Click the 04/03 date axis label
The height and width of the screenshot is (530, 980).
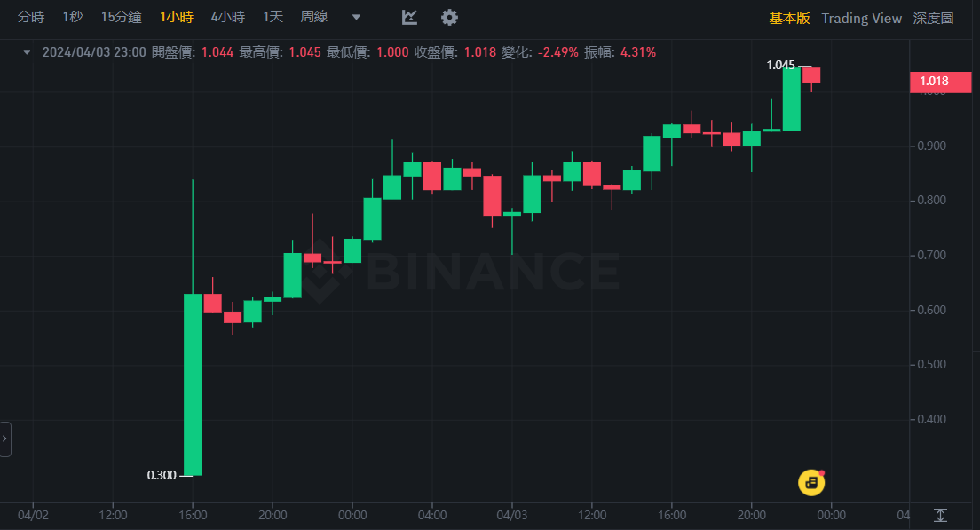512,516
